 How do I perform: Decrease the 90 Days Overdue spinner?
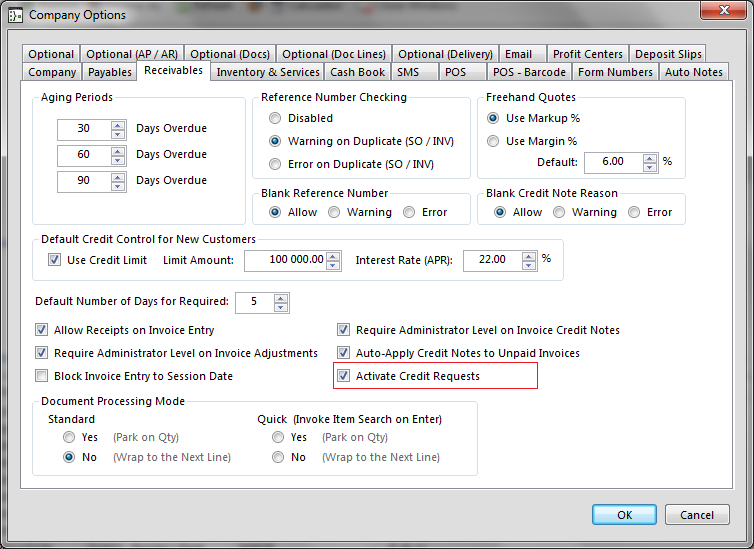118,187
